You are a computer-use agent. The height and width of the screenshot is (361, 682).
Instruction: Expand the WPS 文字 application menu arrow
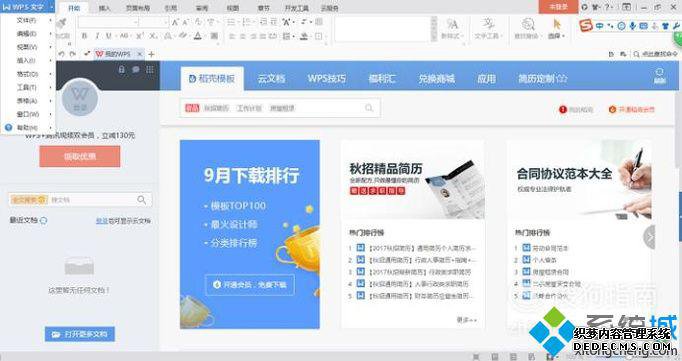52,7
